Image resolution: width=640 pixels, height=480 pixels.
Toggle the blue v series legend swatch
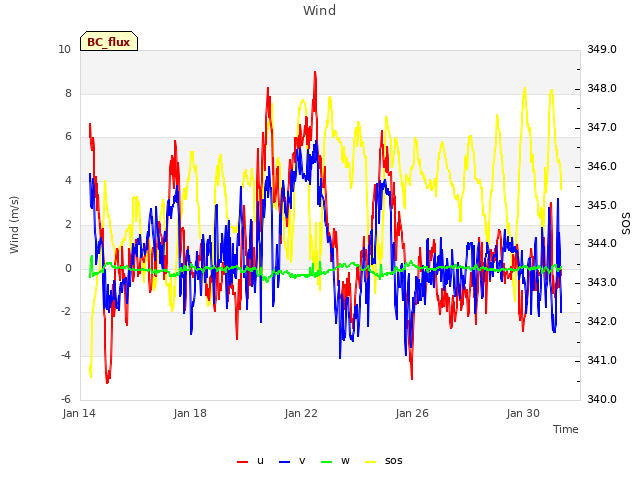coord(284,462)
